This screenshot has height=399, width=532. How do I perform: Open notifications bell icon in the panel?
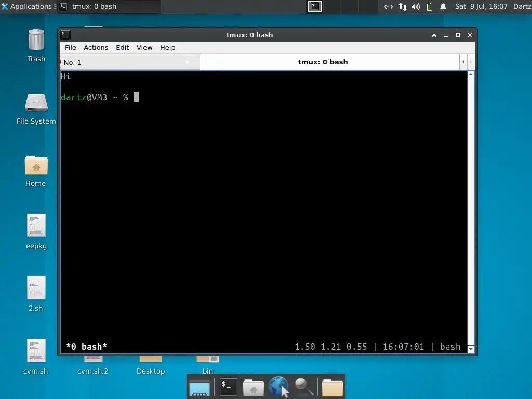443,6
